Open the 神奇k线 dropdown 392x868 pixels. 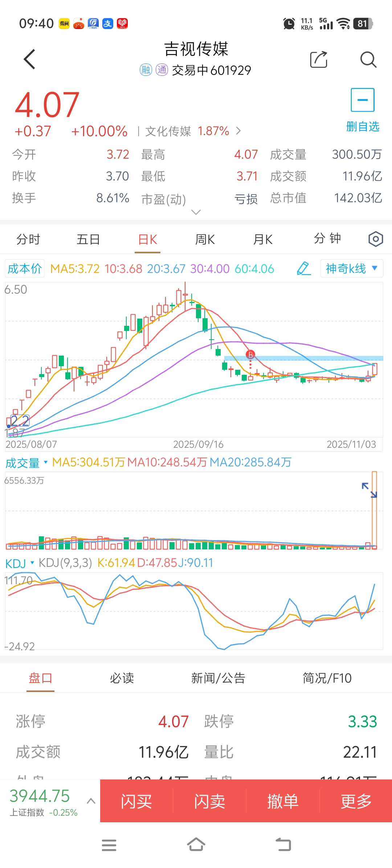[x=351, y=269]
